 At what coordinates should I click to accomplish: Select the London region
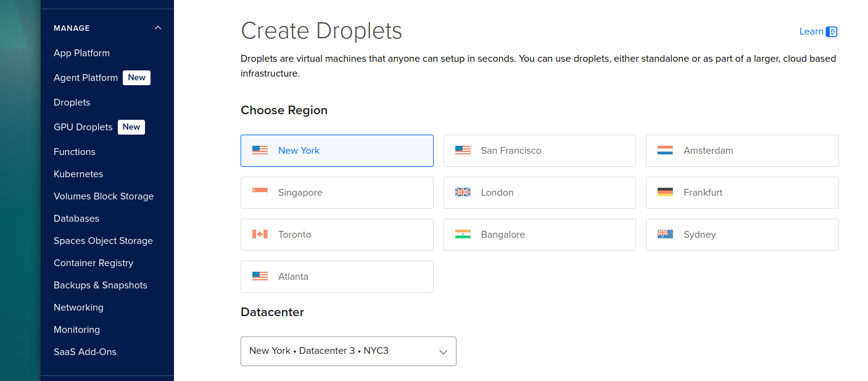pyautogui.click(x=540, y=193)
